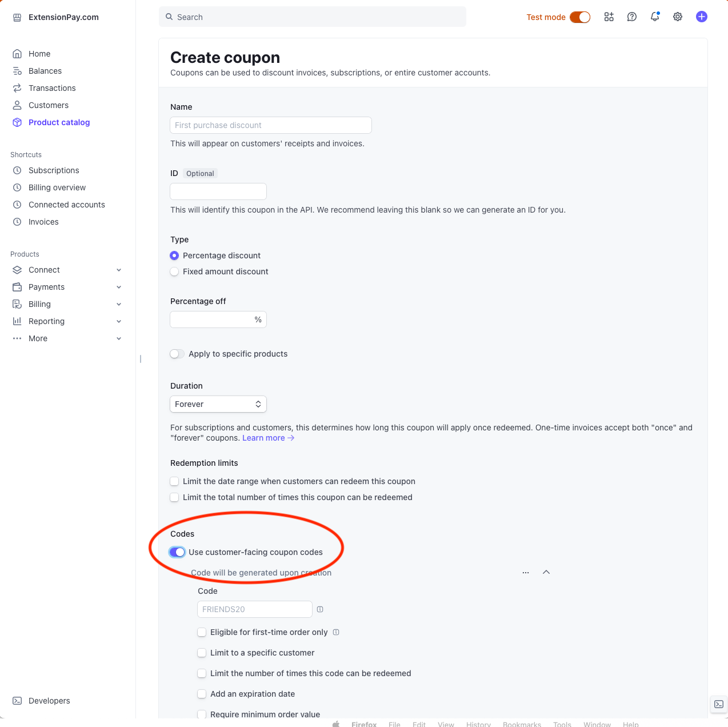Viewport: 728px width, 727px height.
Task: Open the settings gear icon
Action: coord(678,17)
